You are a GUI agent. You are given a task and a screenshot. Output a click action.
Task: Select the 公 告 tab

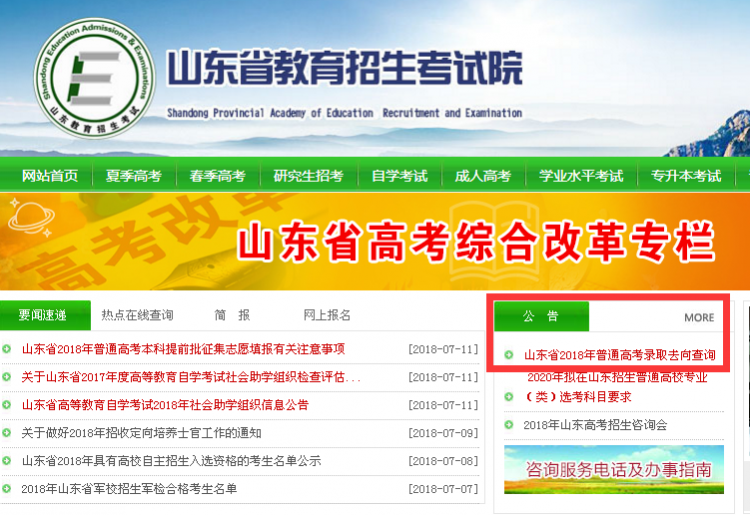[x=541, y=316]
